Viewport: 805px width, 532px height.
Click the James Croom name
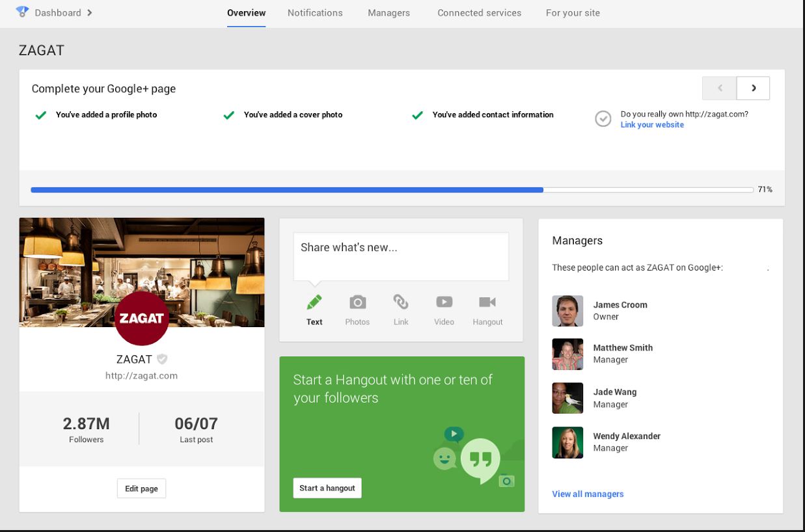click(620, 305)
